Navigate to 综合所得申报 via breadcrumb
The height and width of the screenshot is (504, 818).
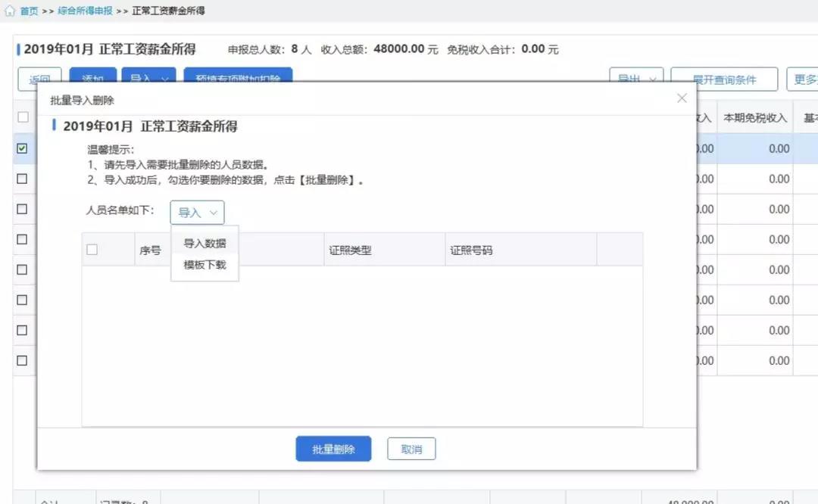click(x=85, y=11)
